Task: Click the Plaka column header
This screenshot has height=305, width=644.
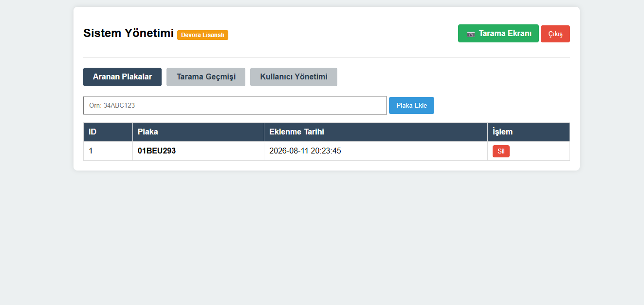Action: [199, 132]
